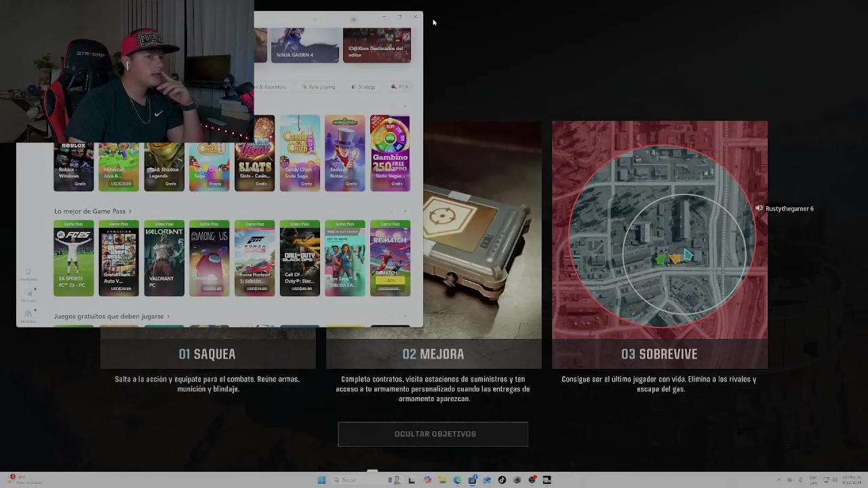Open the black-and-white app icon at taskbar end
Image resolution: width=868 pixels, height=488 pixels.
[x=547, y=480]
